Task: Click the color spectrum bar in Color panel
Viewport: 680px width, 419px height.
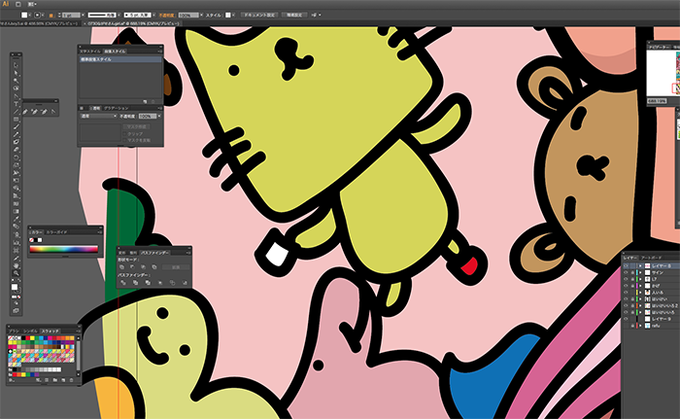Action: pos(64,249)
